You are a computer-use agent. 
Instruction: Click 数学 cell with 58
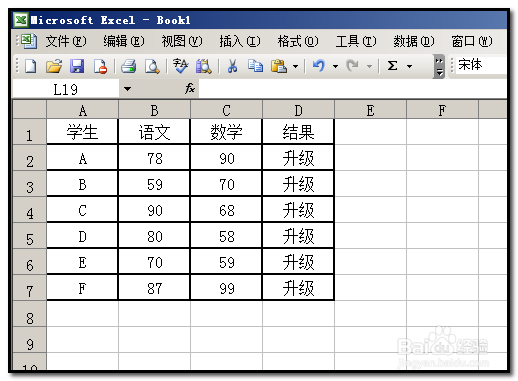click(x=226, y=236)
